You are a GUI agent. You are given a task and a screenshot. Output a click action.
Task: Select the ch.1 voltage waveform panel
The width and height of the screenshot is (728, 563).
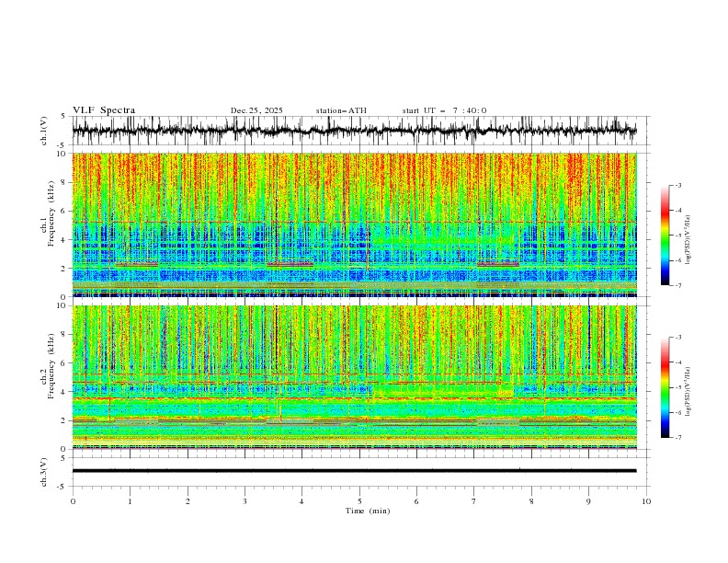(360, 131)
